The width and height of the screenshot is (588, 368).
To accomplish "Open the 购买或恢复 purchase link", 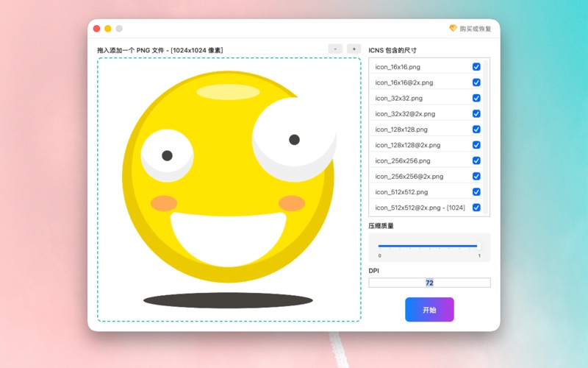I will 476,29.
